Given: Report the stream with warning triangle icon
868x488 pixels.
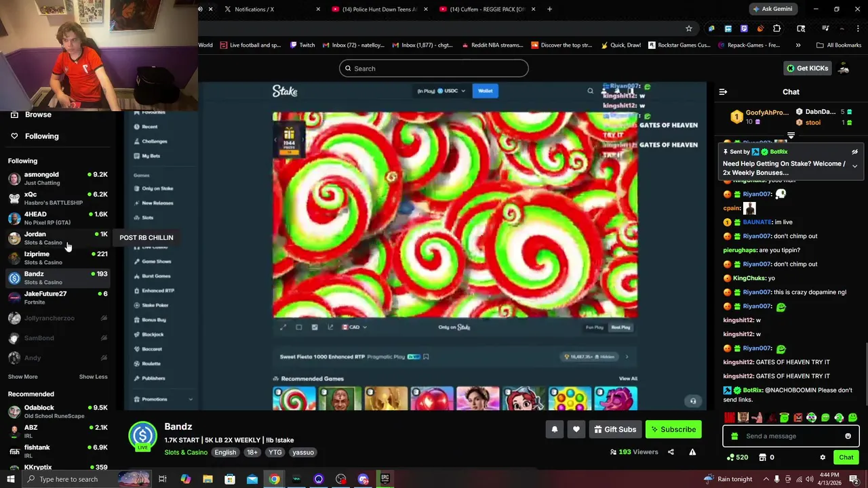Looking at the screenshot, I should [x=692, y=452].
